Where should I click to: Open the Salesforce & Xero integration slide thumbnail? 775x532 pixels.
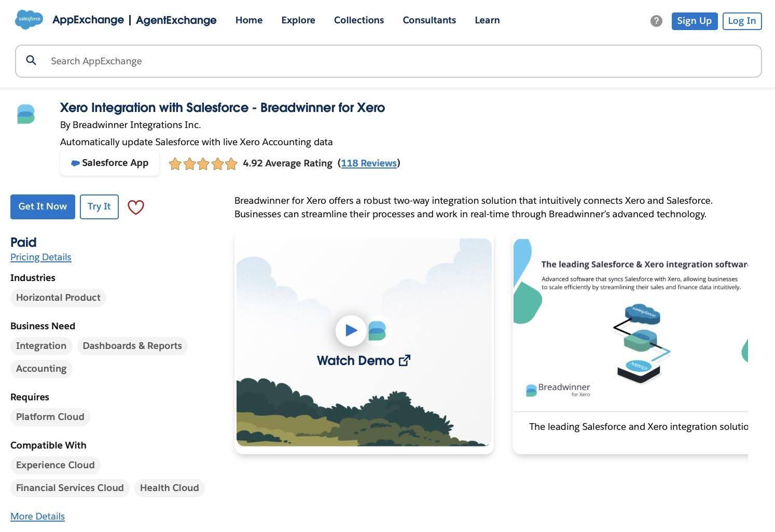click(630, 332)
